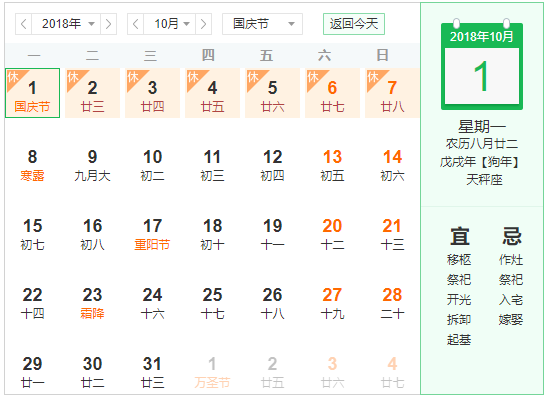Select October 29 廿一 date
Image resolution: width=550 pixels, height=398 pixels.
(x=33, y=372)
